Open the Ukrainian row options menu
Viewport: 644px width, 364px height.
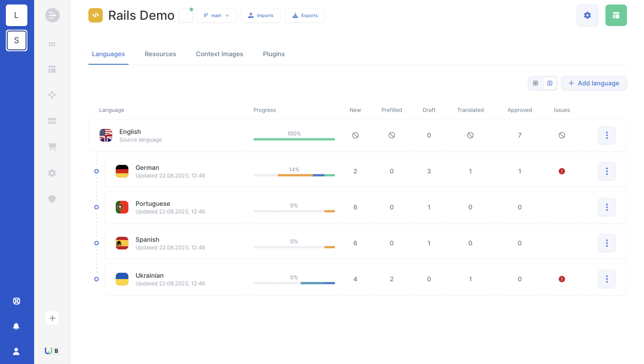click(606, 279)
